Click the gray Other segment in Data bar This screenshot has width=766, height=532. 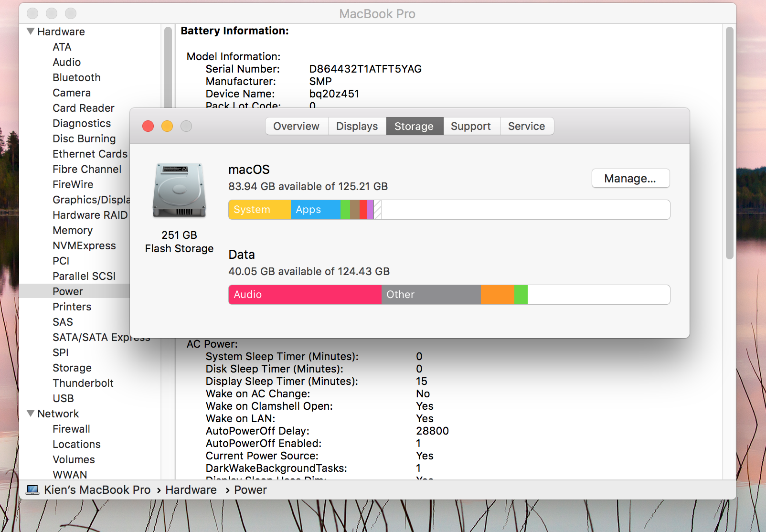431,295
